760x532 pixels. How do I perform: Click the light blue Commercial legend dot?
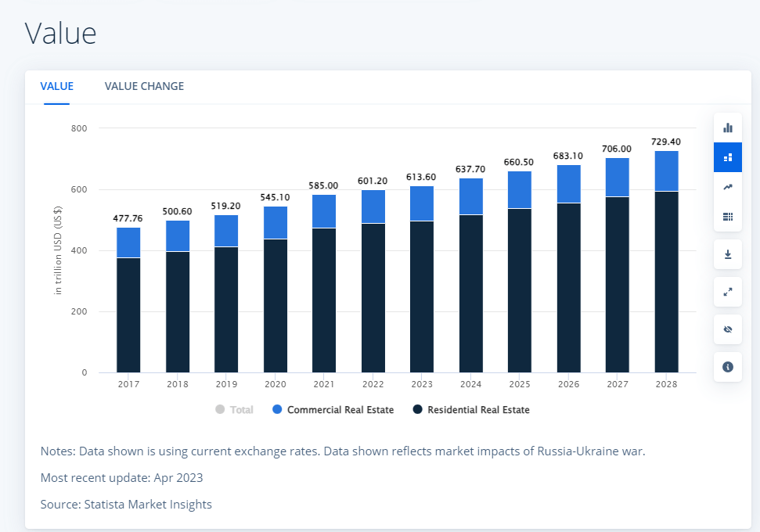277,410
